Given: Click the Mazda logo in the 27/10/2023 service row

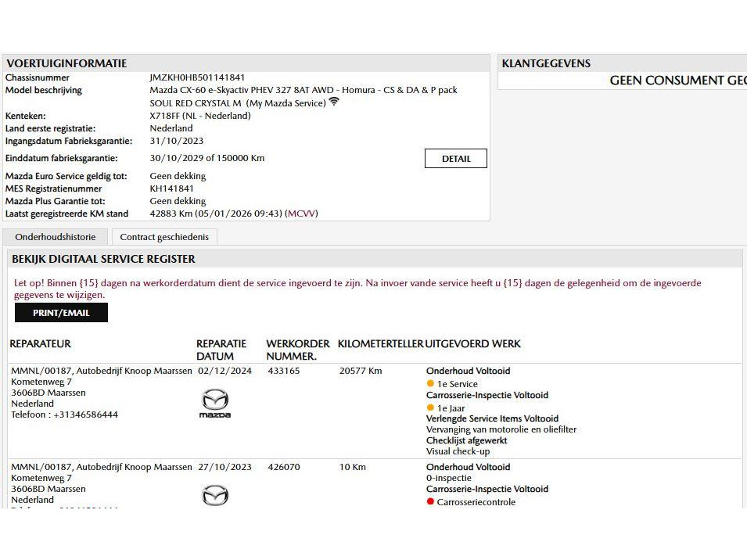Looking at the screenshot, I should [215, 495].
